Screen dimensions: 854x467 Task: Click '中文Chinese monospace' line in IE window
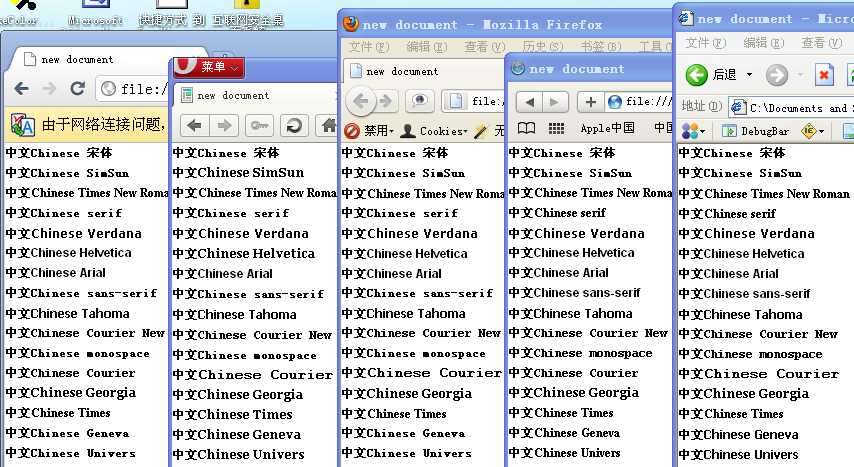click(751, 354)
